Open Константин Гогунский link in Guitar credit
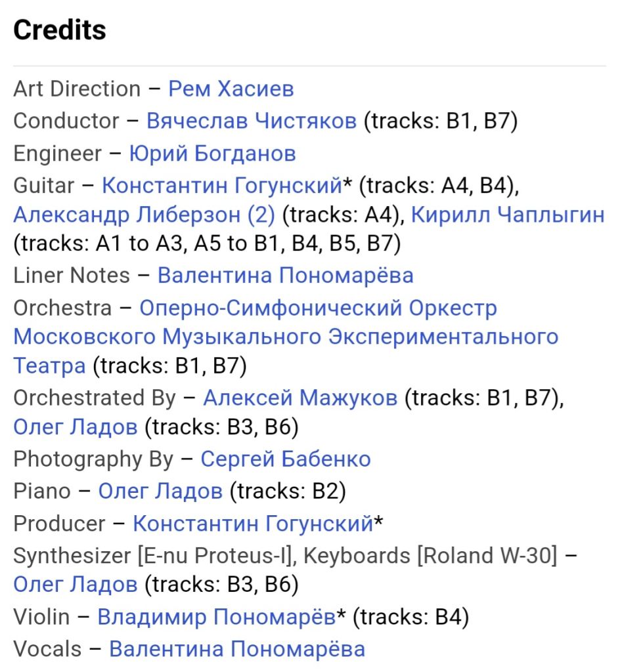Screen dimensions: 618x672 (x=222, y=186)
